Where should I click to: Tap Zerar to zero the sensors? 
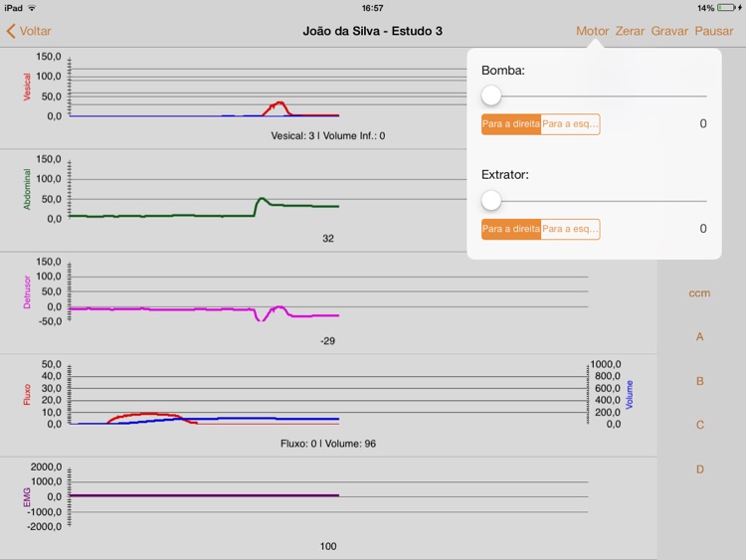point(630,32)
